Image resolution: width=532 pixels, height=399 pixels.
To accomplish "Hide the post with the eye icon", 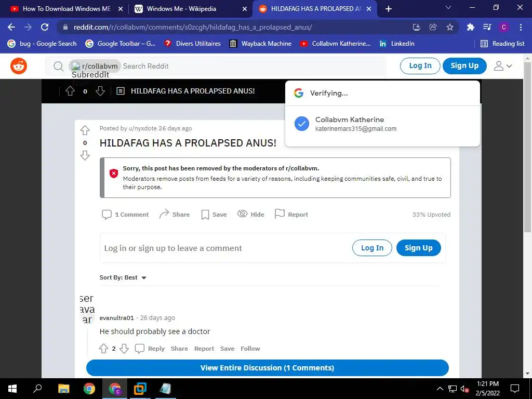I will [251, 215].
